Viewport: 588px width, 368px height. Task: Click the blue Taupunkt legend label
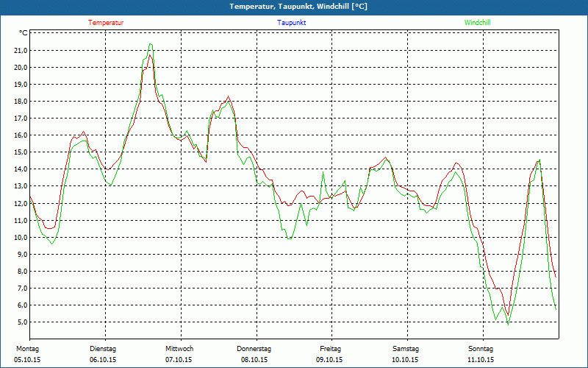pyautogui.click(x=291, y=23)
